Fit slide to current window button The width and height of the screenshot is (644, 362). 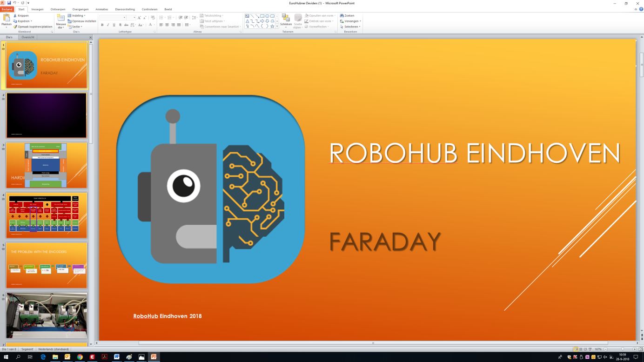pos(640,349)
